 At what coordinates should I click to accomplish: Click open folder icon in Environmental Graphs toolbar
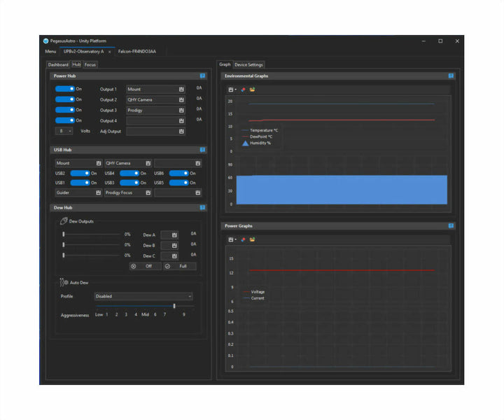252,90
